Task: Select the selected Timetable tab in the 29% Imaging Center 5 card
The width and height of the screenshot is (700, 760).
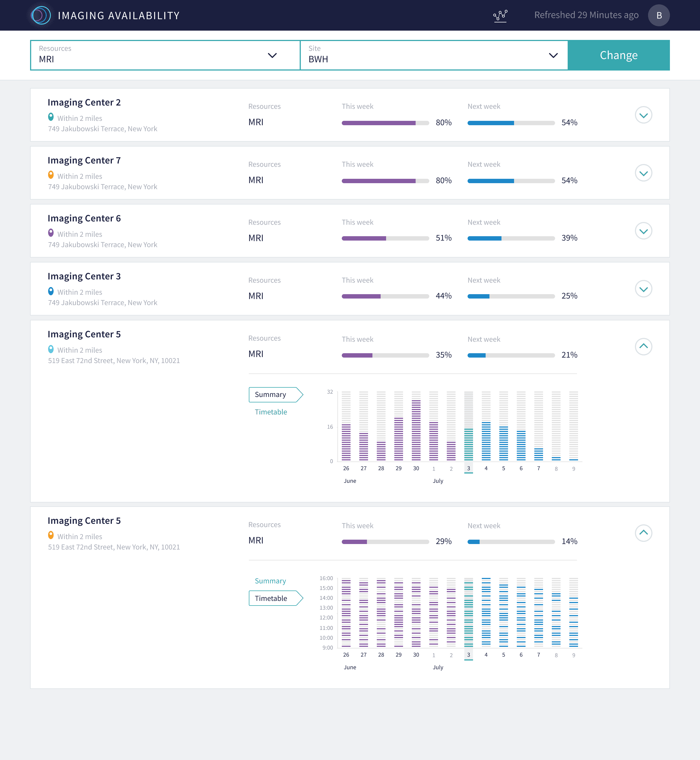Action: [x=276, y=598]
